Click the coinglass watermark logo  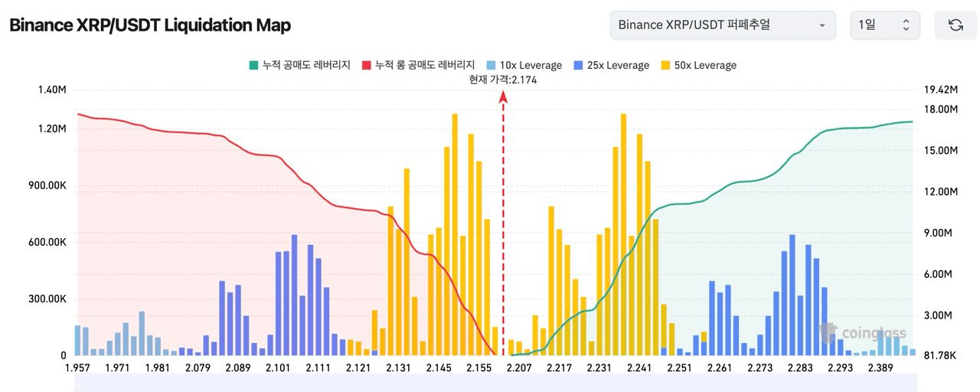click(863, 333)
